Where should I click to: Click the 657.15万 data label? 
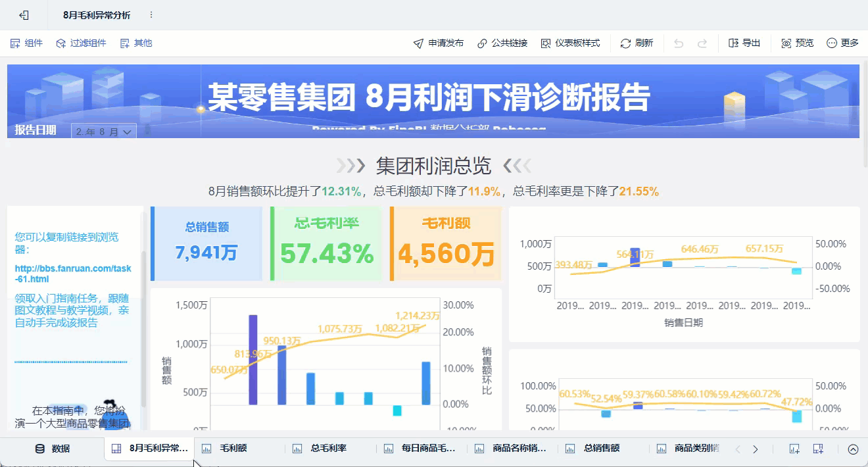click(x=765, y=249)
